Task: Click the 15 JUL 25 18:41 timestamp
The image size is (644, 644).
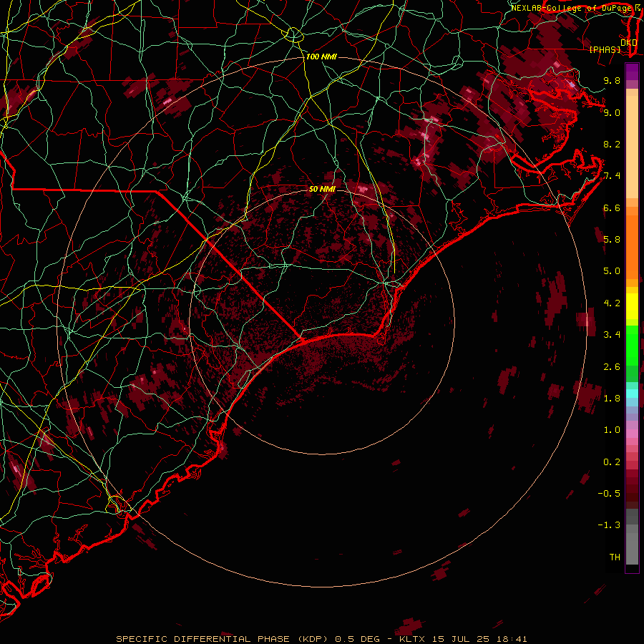Action: pos(480,639)
